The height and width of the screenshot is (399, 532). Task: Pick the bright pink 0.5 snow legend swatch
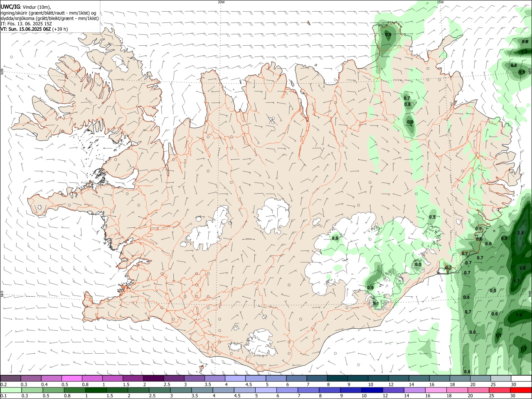(x=71, y=378)
